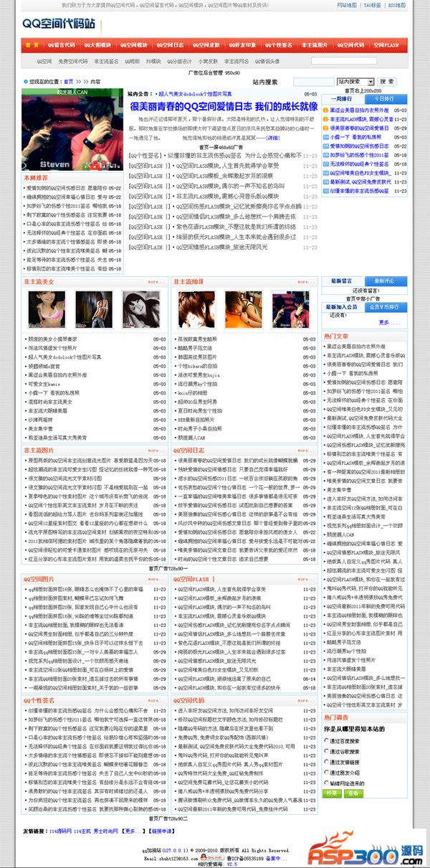The width and height of the screenshot is (430, 868).
Task: Click the 免费空间代码 sub-navigation link
Action: 72,62
